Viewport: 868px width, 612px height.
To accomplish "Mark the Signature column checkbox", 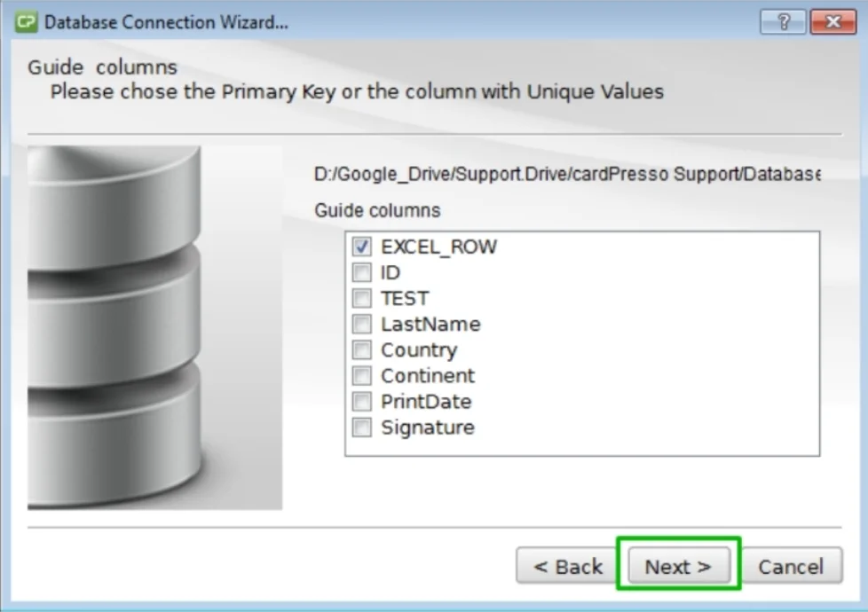I will click(362, 428).
